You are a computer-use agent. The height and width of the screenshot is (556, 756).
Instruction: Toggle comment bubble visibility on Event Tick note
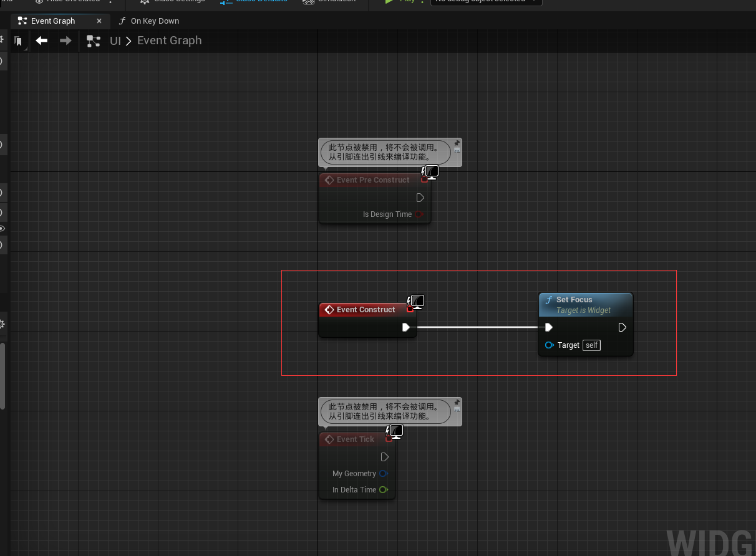point(457,410)
